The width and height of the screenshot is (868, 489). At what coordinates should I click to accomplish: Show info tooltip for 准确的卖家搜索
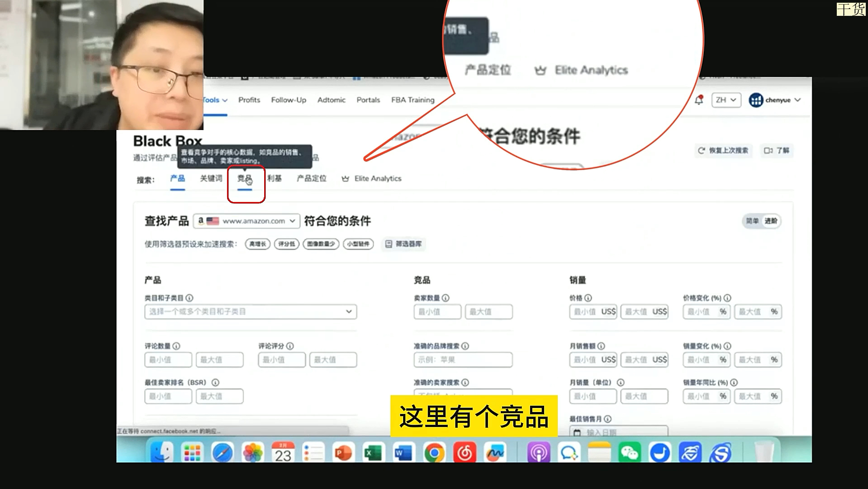[x=465, y=383]
